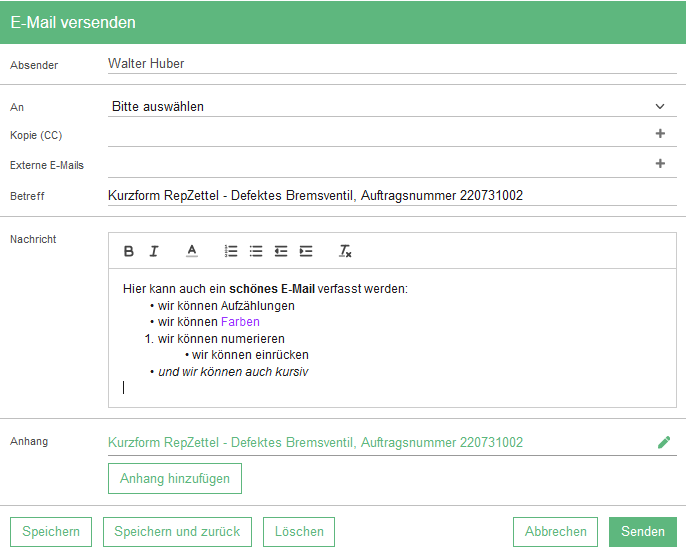Toggle bold formatting in message editor
This screenshot has width=686, height=555.
129,251
